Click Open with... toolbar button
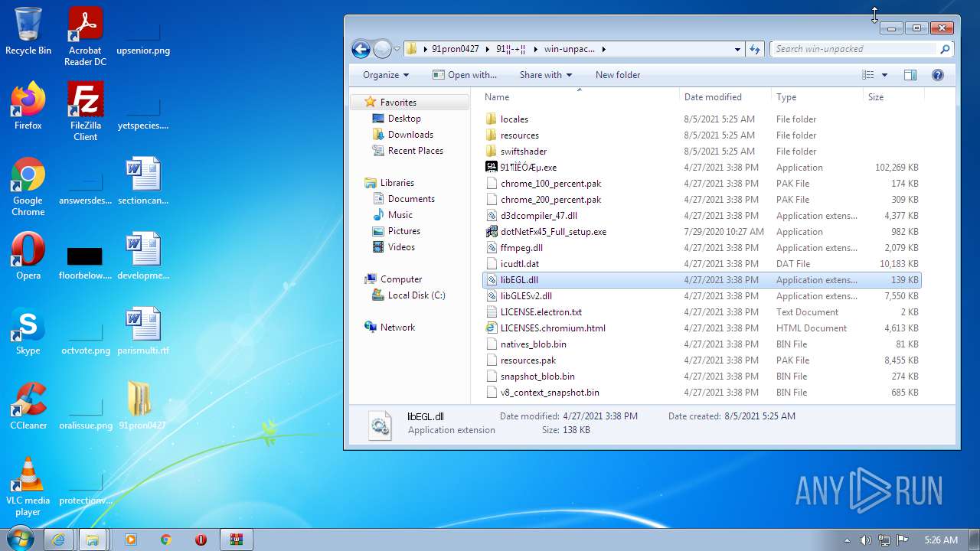 [465, 75]
